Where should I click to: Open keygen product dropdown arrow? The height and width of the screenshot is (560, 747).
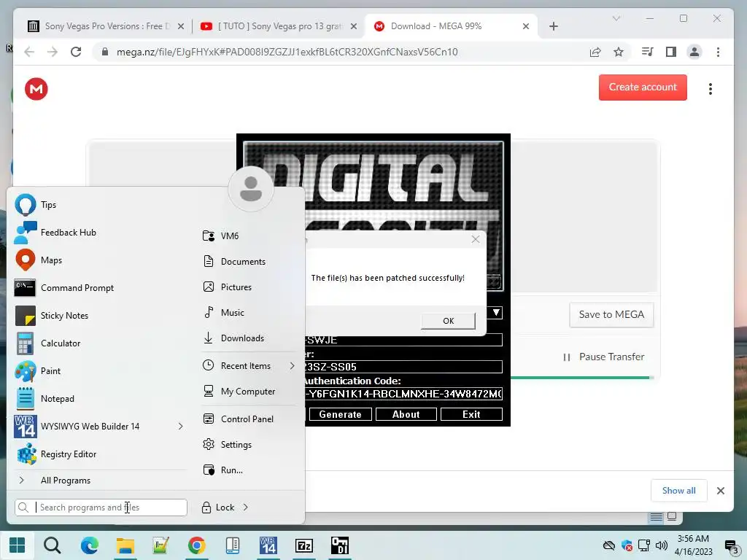click(496, 312)
